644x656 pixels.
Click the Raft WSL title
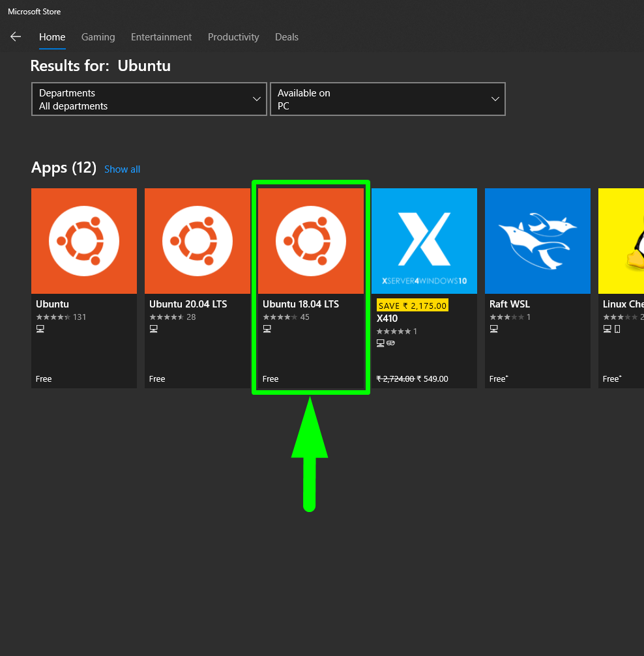click(510, 304)
